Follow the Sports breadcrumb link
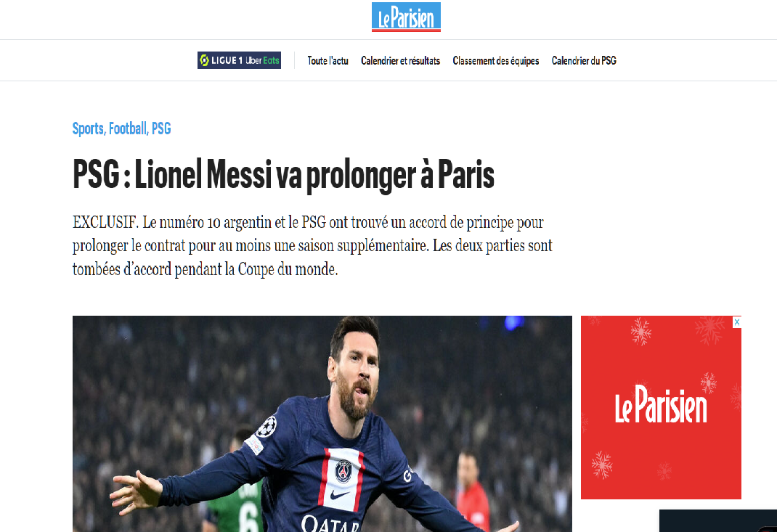The image size is (777, 532). (88, 128)
